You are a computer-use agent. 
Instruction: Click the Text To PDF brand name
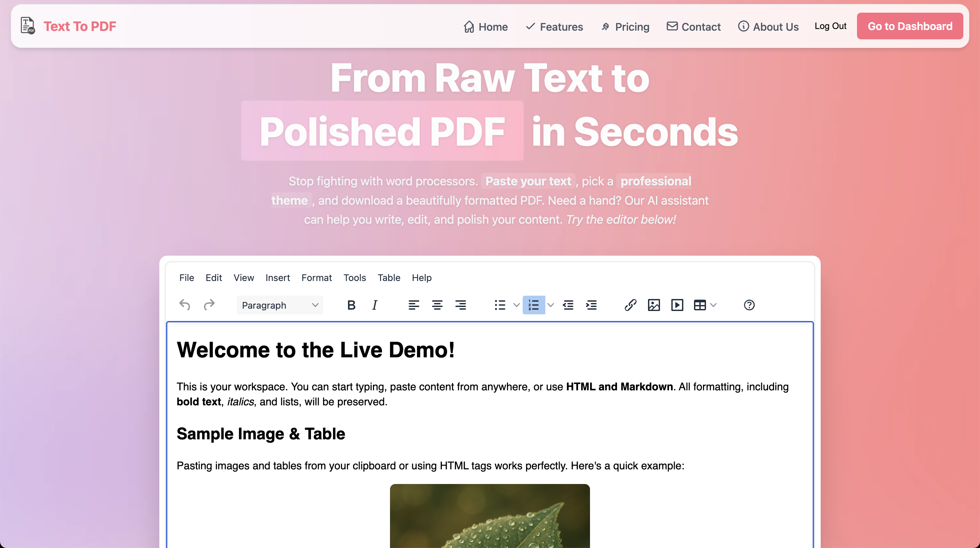[x=80, y=26]
